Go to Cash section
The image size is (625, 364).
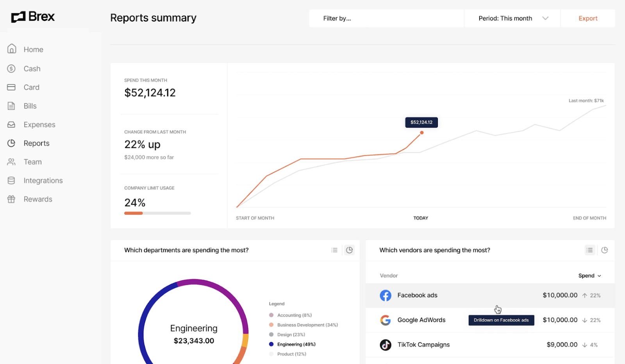(32, 69)
